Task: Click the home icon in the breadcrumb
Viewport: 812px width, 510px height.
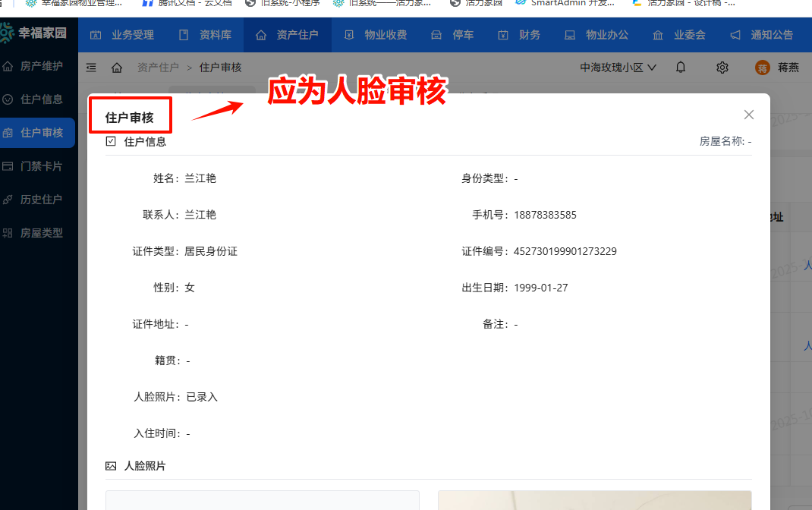Action: point(117,67)
